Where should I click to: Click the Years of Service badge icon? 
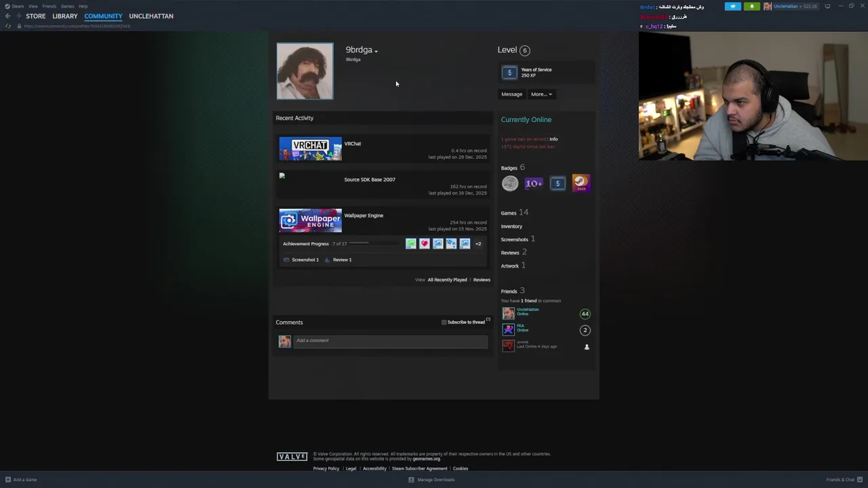coord(509,73)
